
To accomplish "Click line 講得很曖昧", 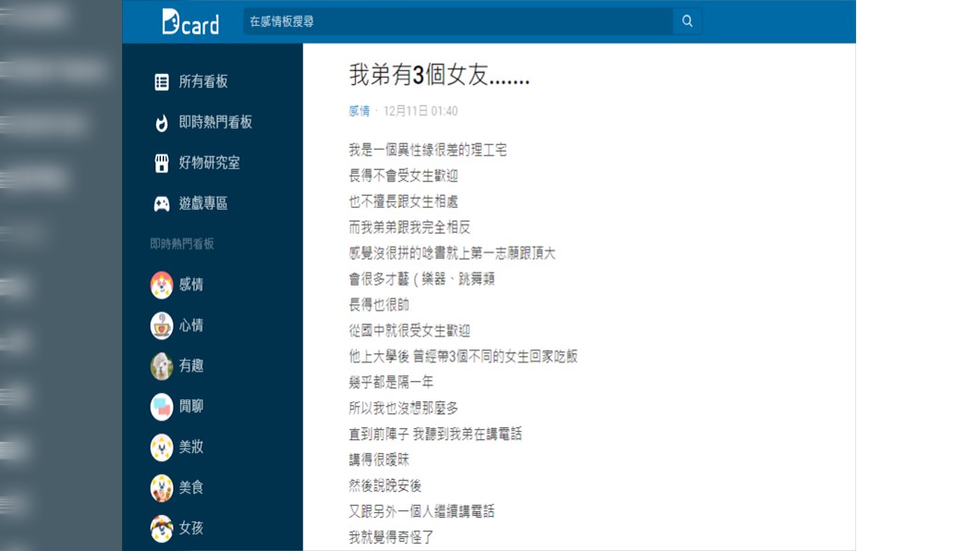I will (x=379, y=460).
